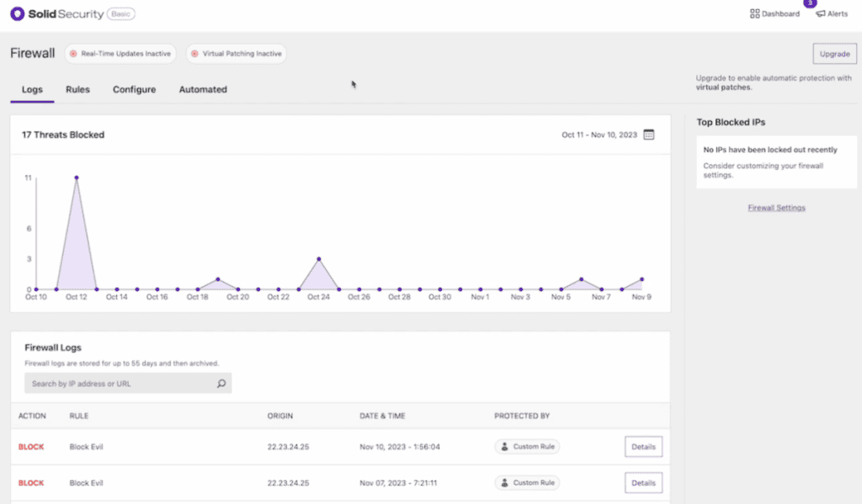The height and width of the screenshot is (504, 862).
Task: Click the Oct 19 chart data point
Action: 218,279
